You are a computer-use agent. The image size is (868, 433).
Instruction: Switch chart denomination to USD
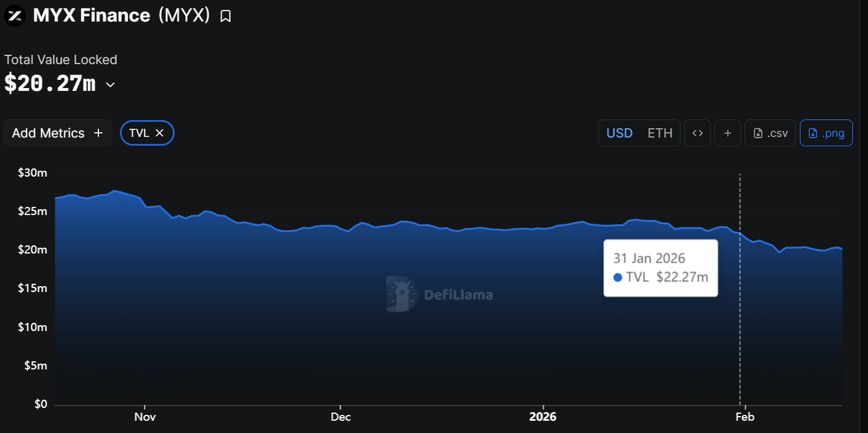coord(619,133)
